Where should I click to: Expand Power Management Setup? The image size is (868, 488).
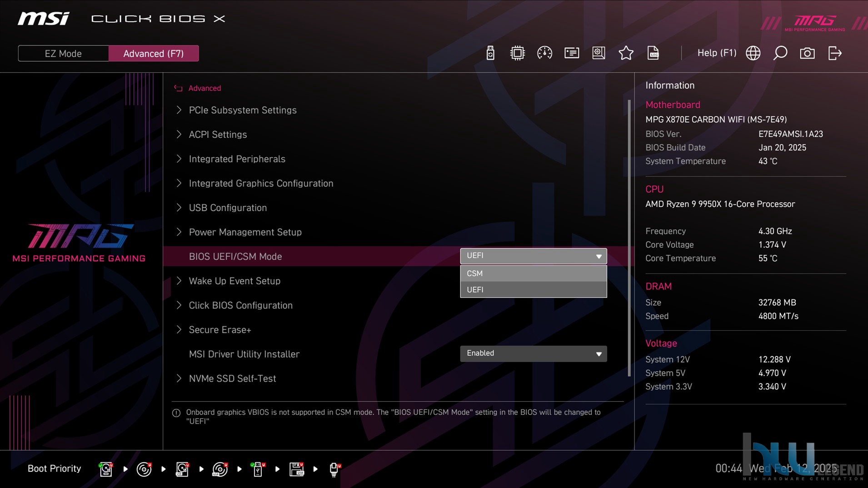coord(245,232)
